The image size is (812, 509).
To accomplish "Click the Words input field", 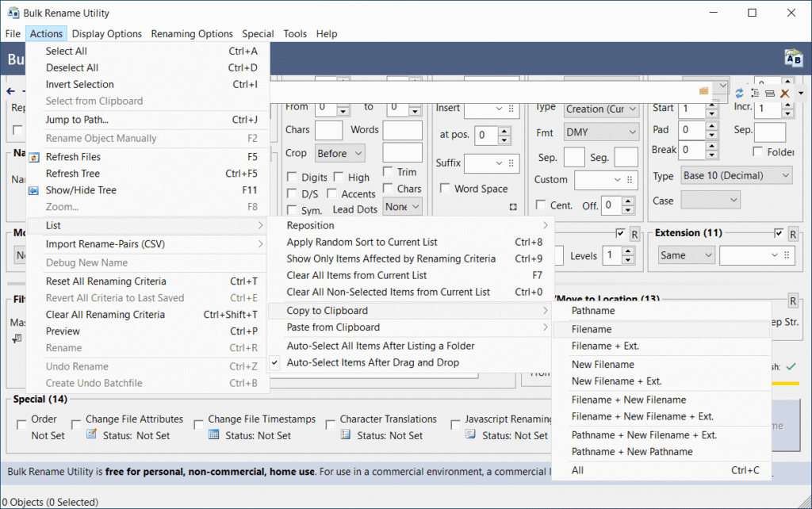I will (402, 131).
